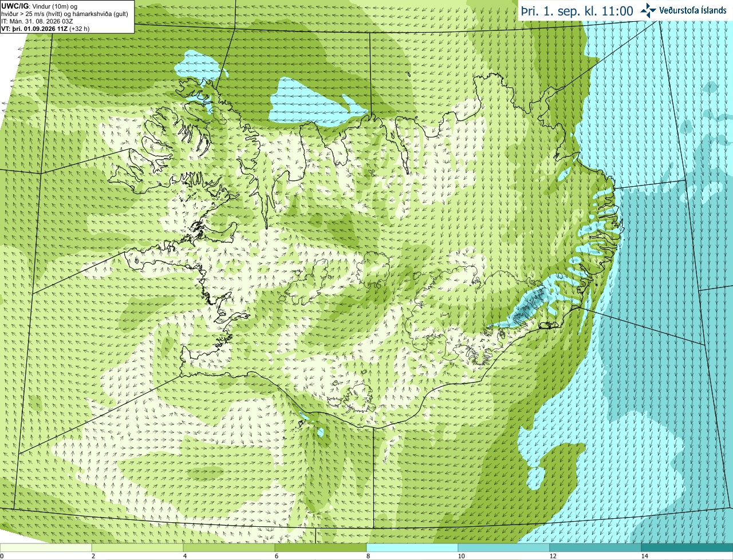Click the Veðurstofa Íslands name text
Viewport: 733px width, 560px height.
coord(692,10)
